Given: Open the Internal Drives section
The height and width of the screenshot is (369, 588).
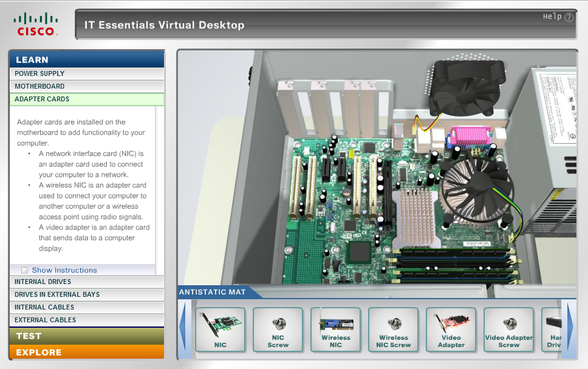Looking at the screenshot, I should [86, 282].
